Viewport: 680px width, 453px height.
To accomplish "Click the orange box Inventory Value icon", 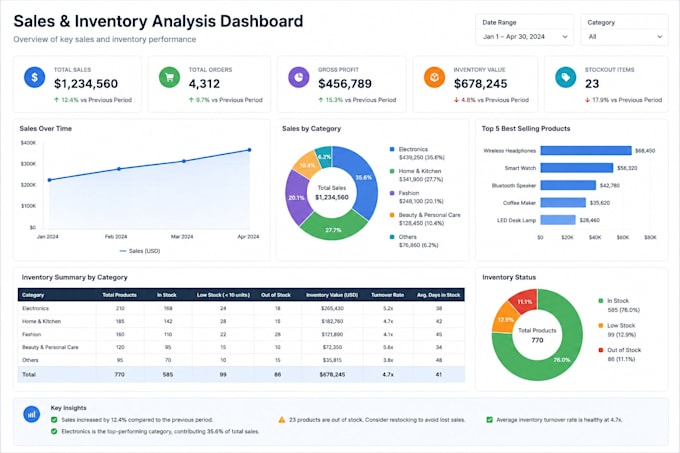I will tap(434, 78).
